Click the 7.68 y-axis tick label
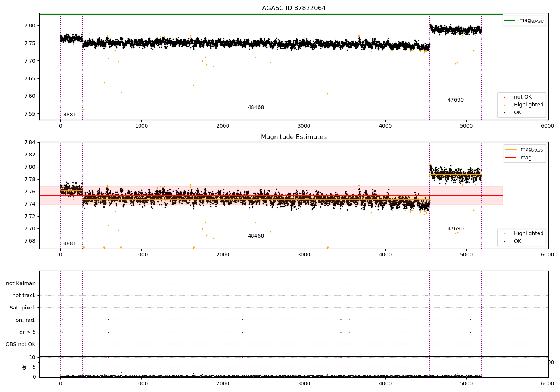 pos(30,241)
